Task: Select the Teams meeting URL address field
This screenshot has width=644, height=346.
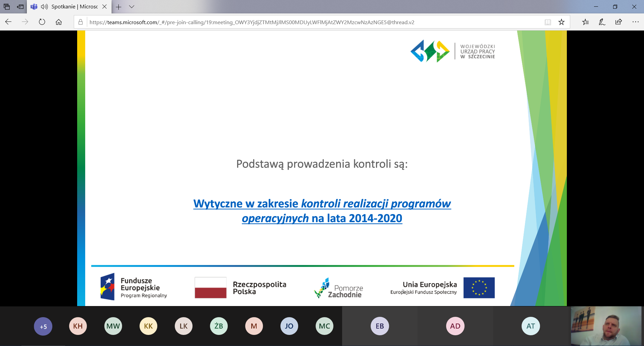Action: 252,22
